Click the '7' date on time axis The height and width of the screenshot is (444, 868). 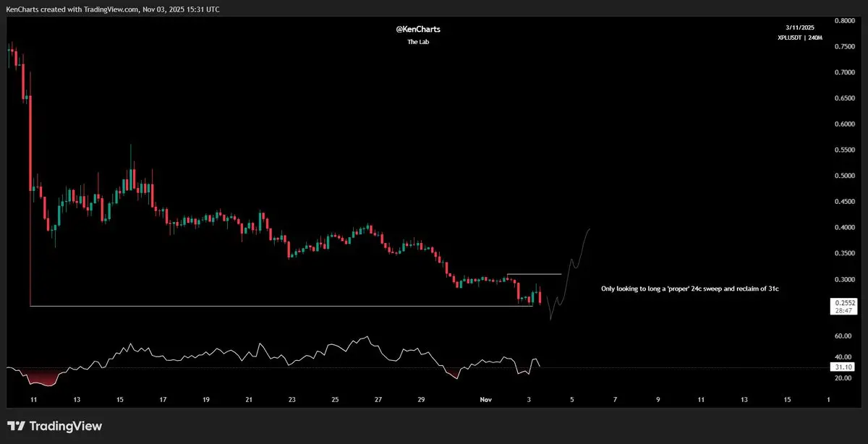click(x=615, y=399)
